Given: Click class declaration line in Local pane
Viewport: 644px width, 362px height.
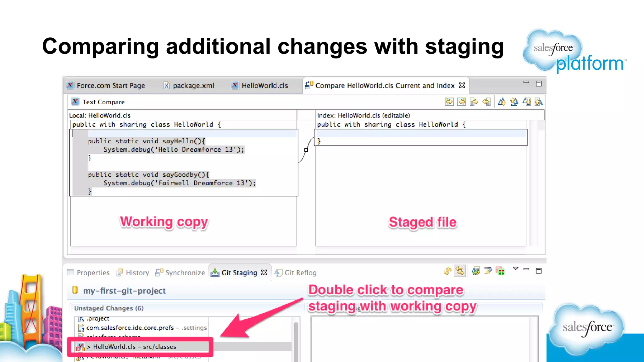Looking at the screenshot, I should coord(147,124).
